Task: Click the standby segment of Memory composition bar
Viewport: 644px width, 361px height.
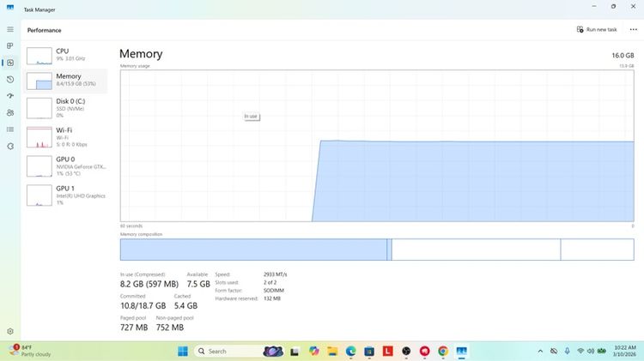Action: tap(476, 250)
